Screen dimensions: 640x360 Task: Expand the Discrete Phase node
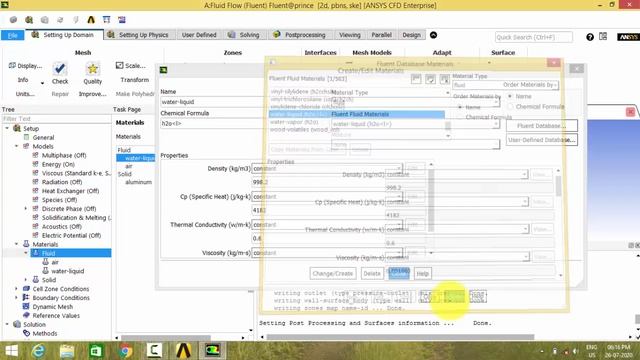[25, 209]
